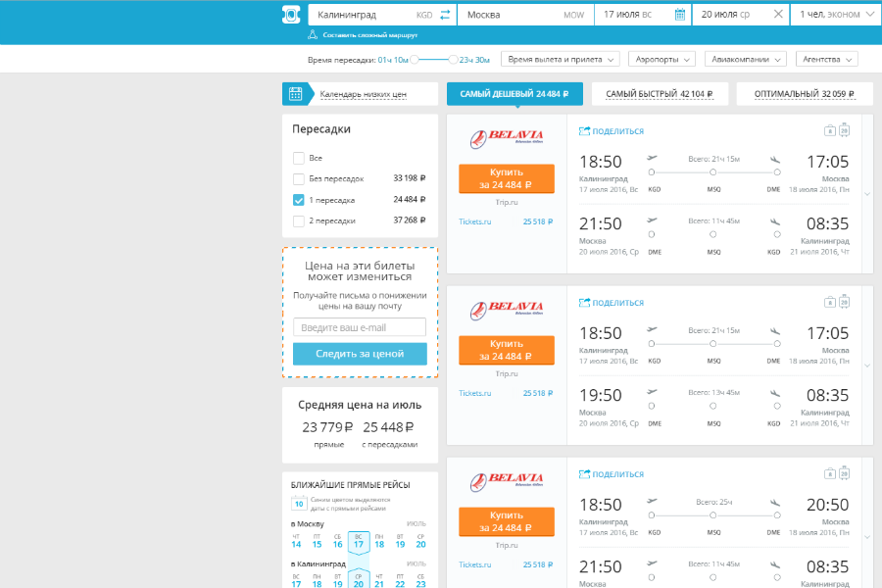The height and width of the screenshot is (588, 882).
Task: Clear the return date 20 июля
Action: tap(778, 15)
